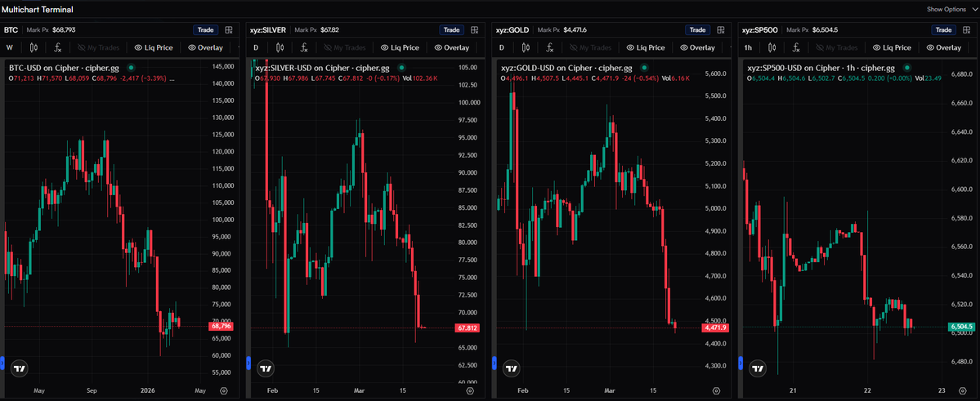The image size is (980, 401).
Task: Click the 6,504.5 price label on SP500 axis
Action: [962, 327]
